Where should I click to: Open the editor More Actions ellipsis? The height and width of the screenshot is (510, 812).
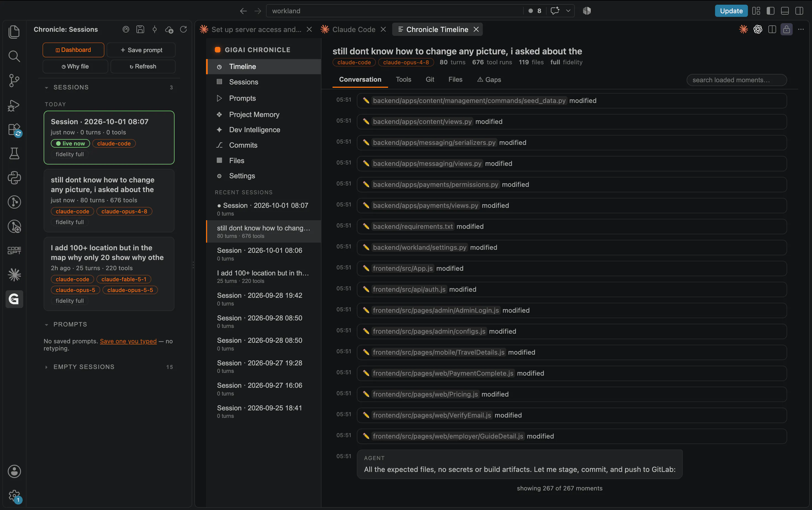801,29
